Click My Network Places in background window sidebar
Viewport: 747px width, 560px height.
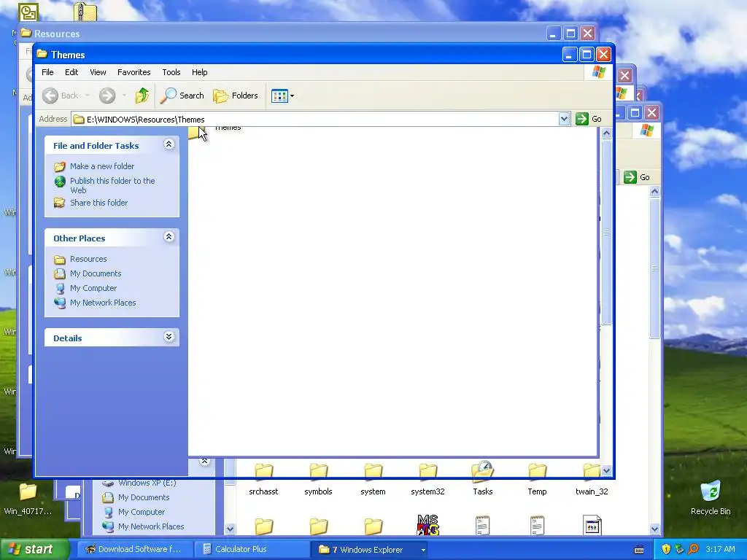click(x=151, y=526)
